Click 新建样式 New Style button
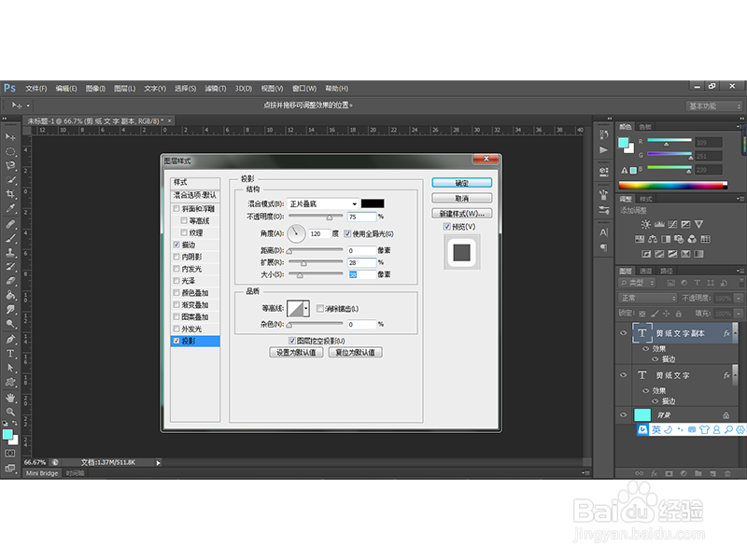The image size is (747, 560). click(x=461, y=214)
